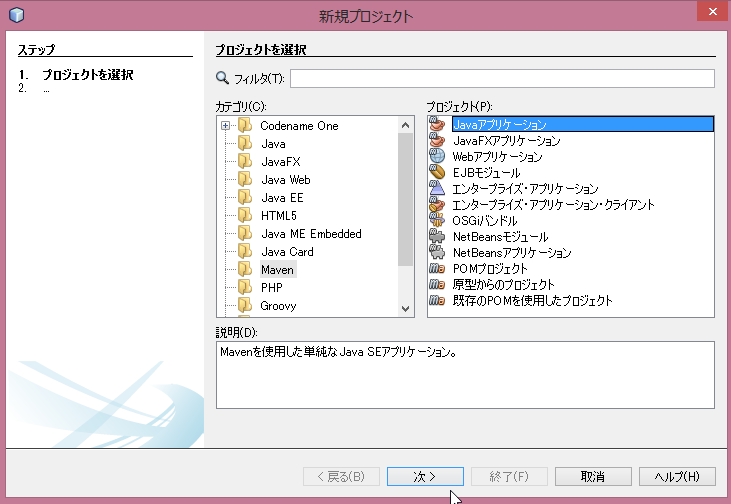Screen dimensions: 731x504
Task: Select JavaFXアプリケーション project type
Action: coord(507,140)
